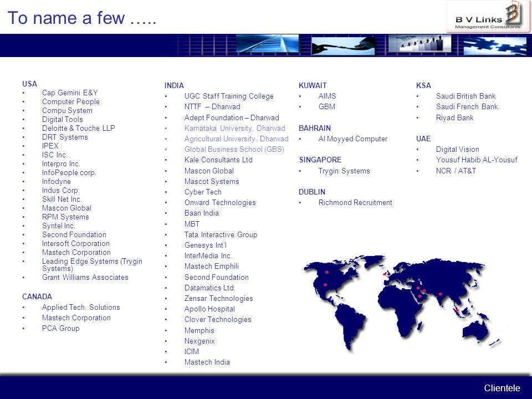Select the puzzle pieces banner image

pyautogui.click(x=495, y=46)
